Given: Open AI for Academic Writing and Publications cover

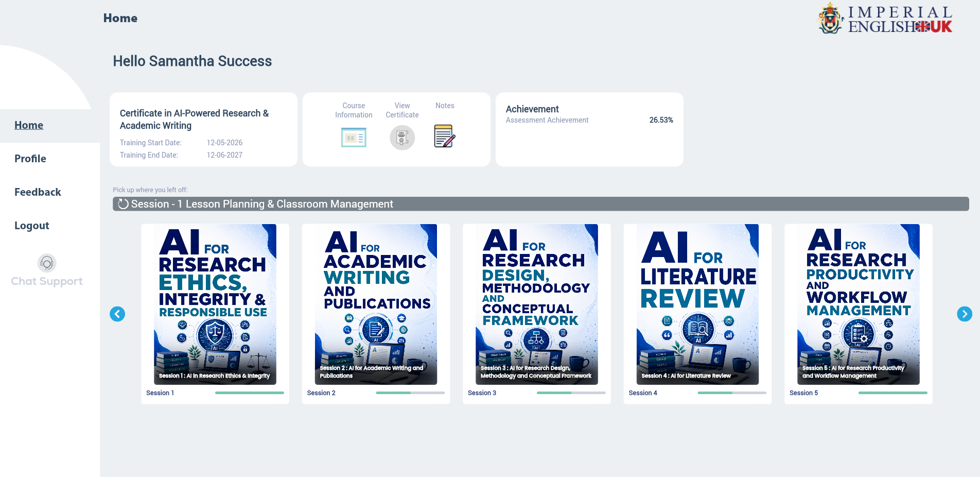Looking at the screenshot, I should tap(376, 304).
